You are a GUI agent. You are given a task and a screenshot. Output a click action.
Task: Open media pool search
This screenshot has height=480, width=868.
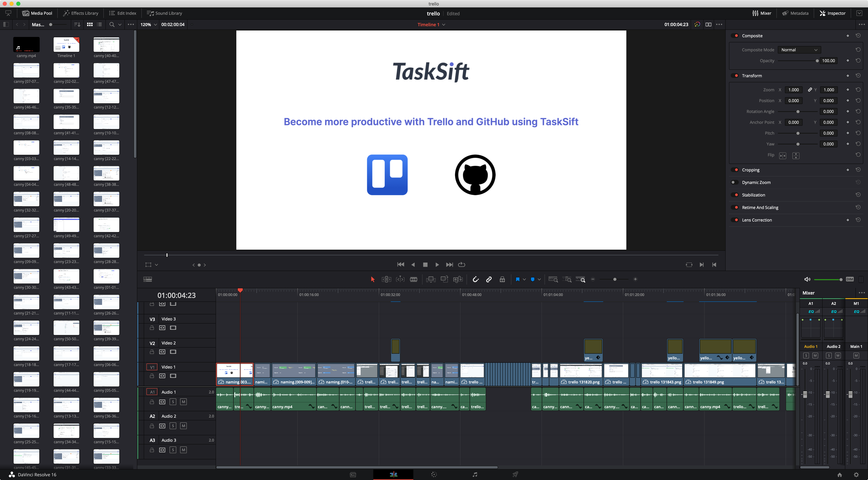(x=112, y=25)
